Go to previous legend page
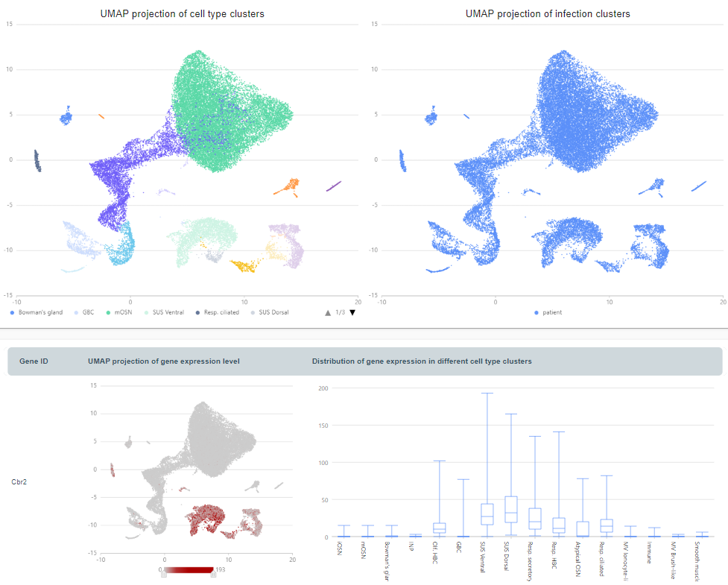The width and height of the screenshot is (728, 585). point(327,312)
